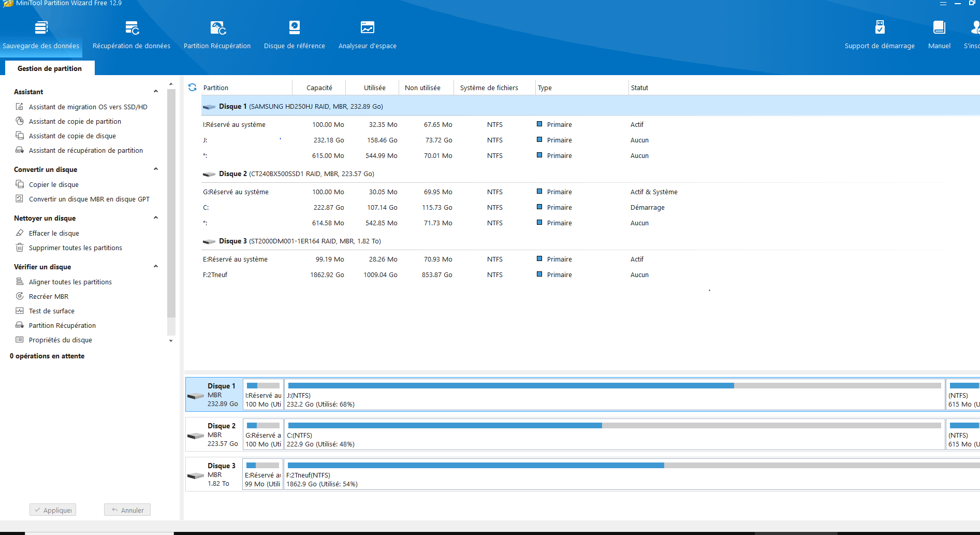Open the Analyseur d'espace tool

pyautogui.click(x=367, y=34)
